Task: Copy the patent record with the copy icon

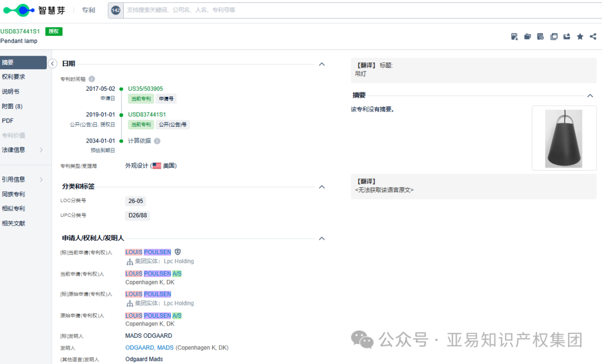Action: pyautogui.click(x=554, y=36)
